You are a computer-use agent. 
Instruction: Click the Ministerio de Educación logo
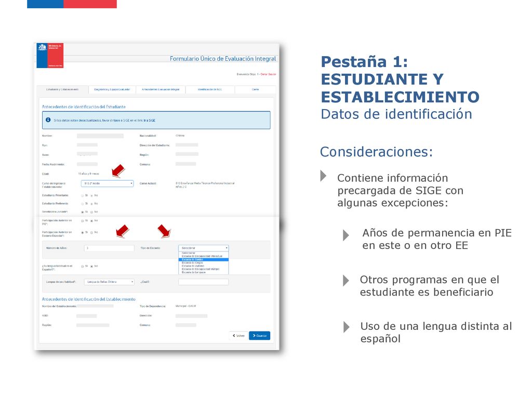coord(50,55)
